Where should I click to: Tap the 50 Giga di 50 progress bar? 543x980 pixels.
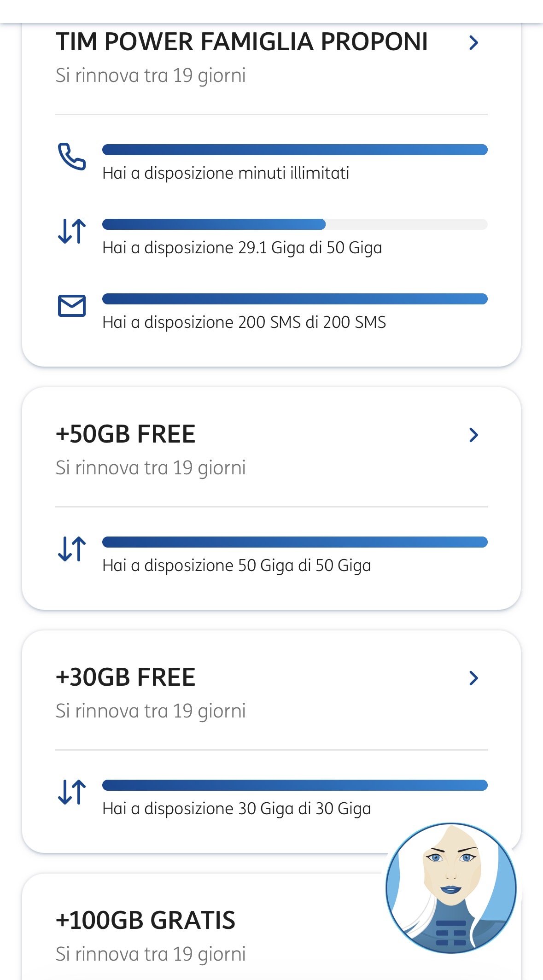pos(295,542)
